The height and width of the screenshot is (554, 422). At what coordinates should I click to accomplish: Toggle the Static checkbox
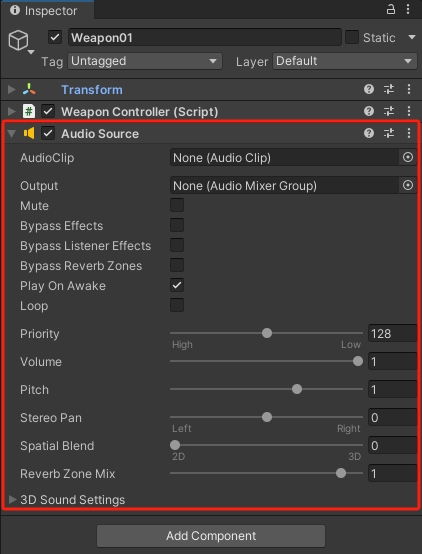tap(352, 37)
